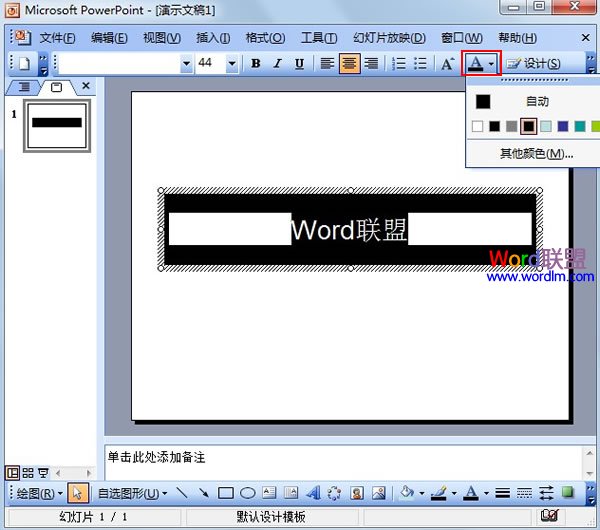The height and width of the screenshot is (530, 600).
Task: Open the Font Color dropdown arrow
Action: click(x=491, y=64)
